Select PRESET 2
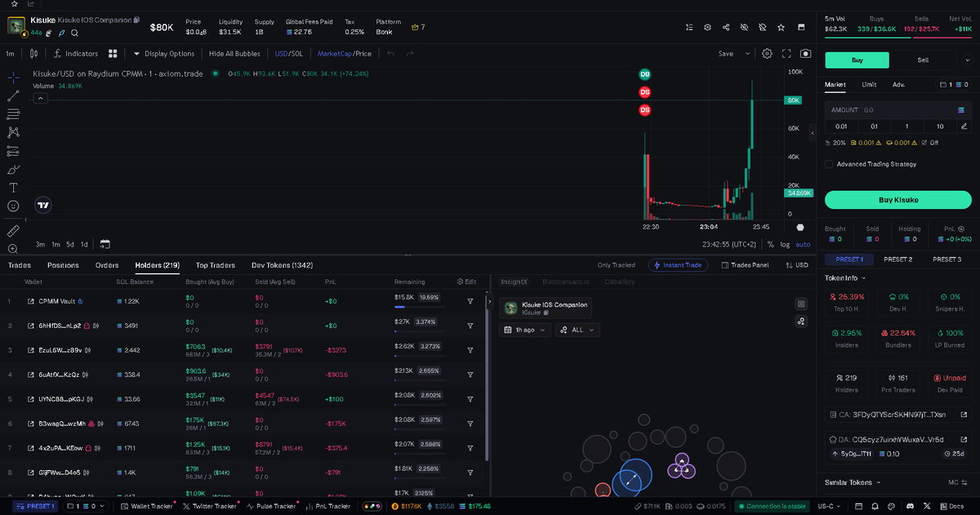Viewport: 980px width, 515px height. [898, 259]
